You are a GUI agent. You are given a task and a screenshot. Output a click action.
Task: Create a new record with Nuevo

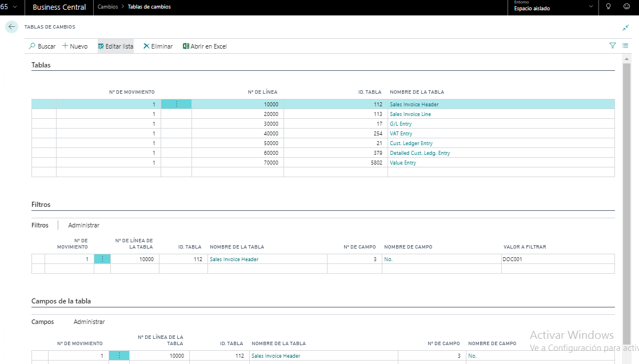pos(75,46)
